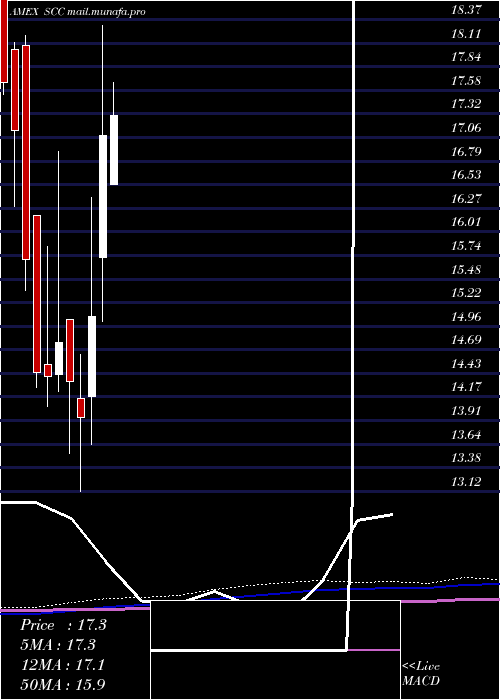Select the 15.74 price axis label
Viewport: 500px width, 700px height.
(x=466, y=245)
